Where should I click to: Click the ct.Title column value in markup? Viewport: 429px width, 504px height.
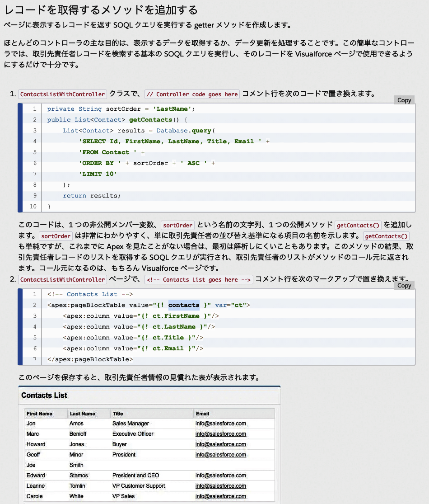[x=168, y=338]
